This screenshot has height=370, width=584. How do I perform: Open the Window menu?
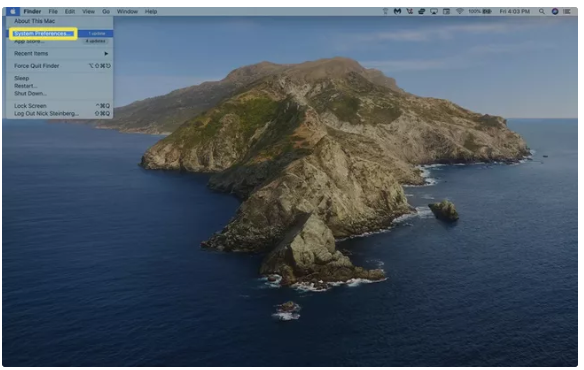pos(127,12)
